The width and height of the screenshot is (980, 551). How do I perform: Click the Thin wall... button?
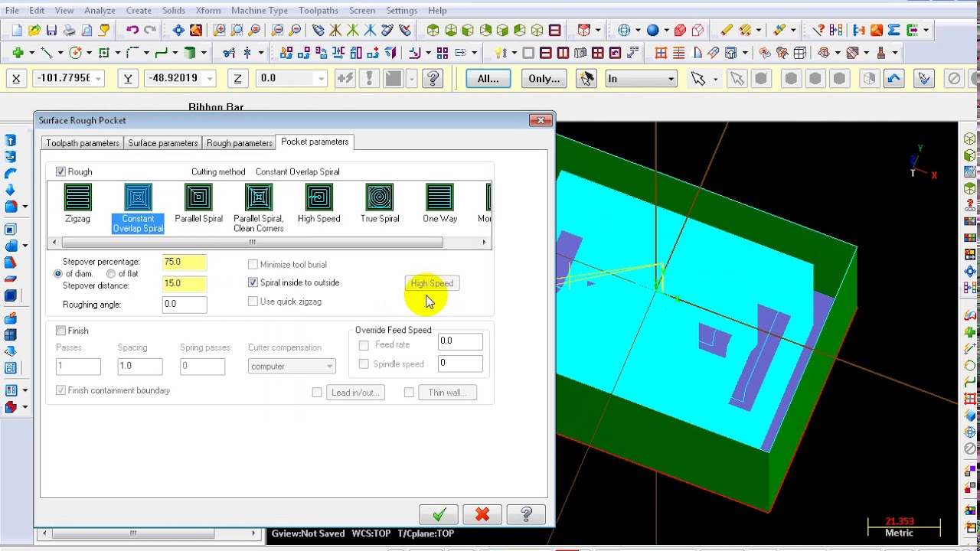point(447,393)
